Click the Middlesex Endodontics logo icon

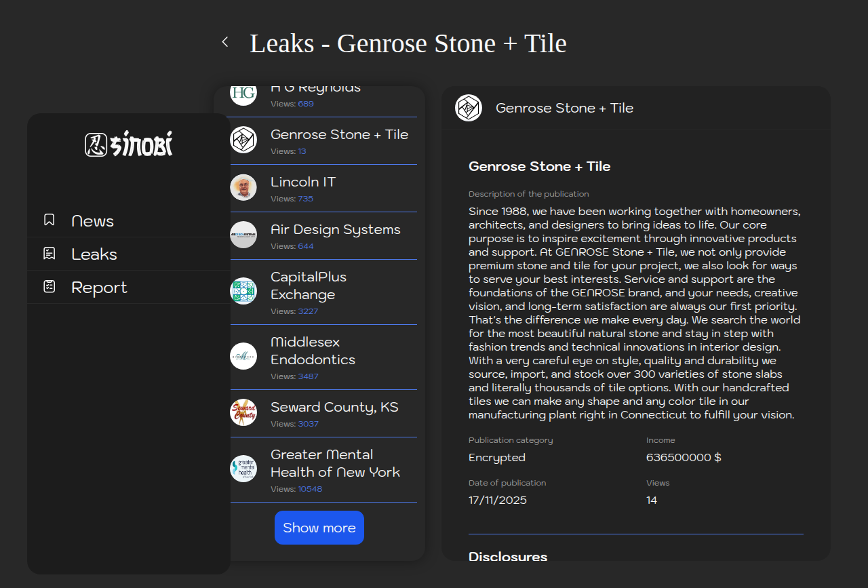point(243,356)
